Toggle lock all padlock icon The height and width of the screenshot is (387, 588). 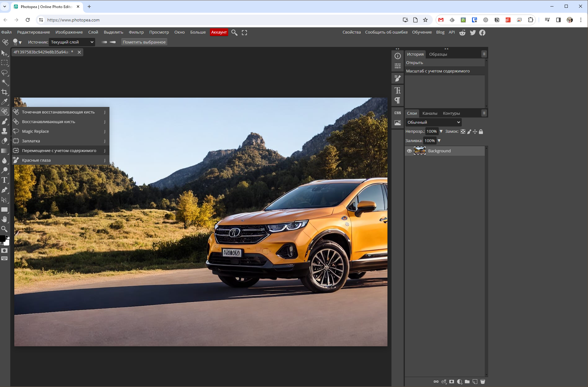point(481,131)
